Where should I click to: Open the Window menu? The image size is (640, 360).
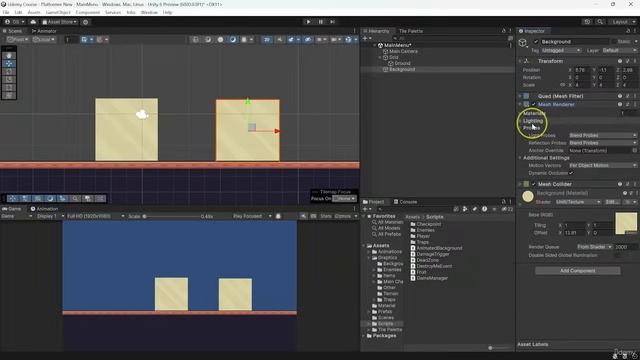[x=149, y=13]
